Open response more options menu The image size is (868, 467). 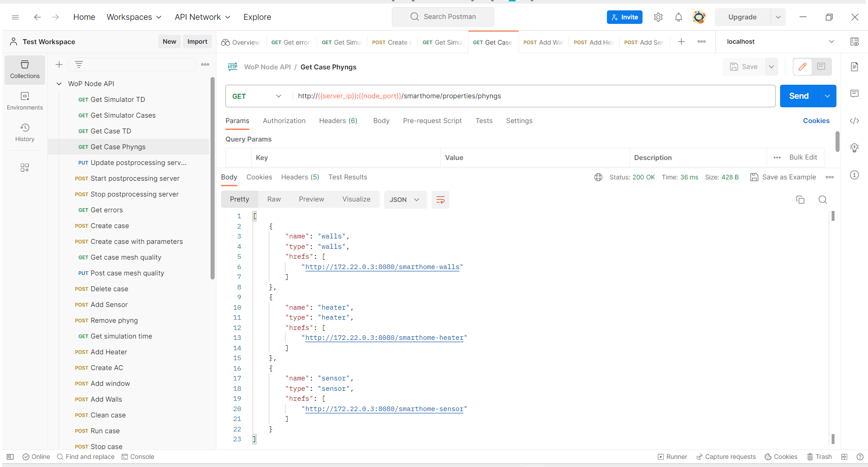pyautogui.click(x=830, y=177)
